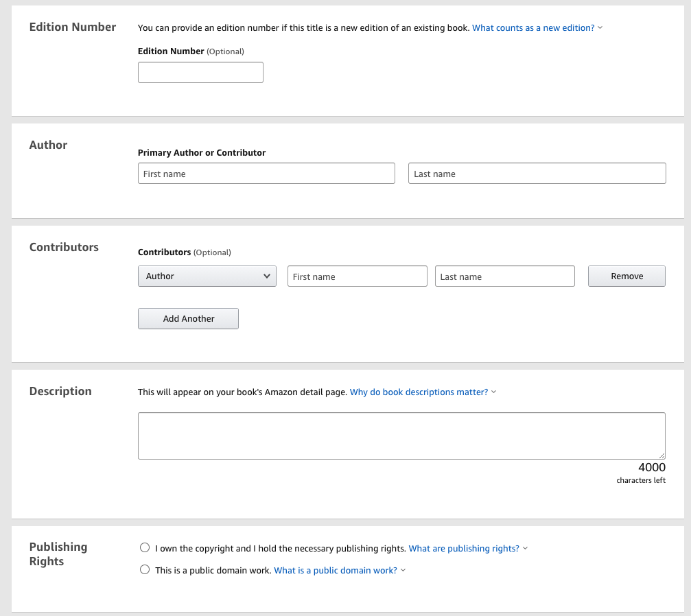Expand chevron beside "What are publishing rights?"

tap(526, 549)
